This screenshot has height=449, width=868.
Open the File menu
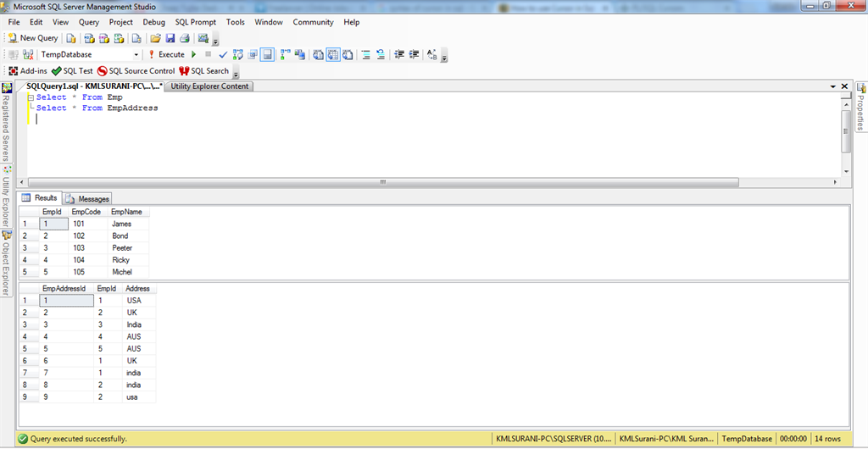point(14,22)
